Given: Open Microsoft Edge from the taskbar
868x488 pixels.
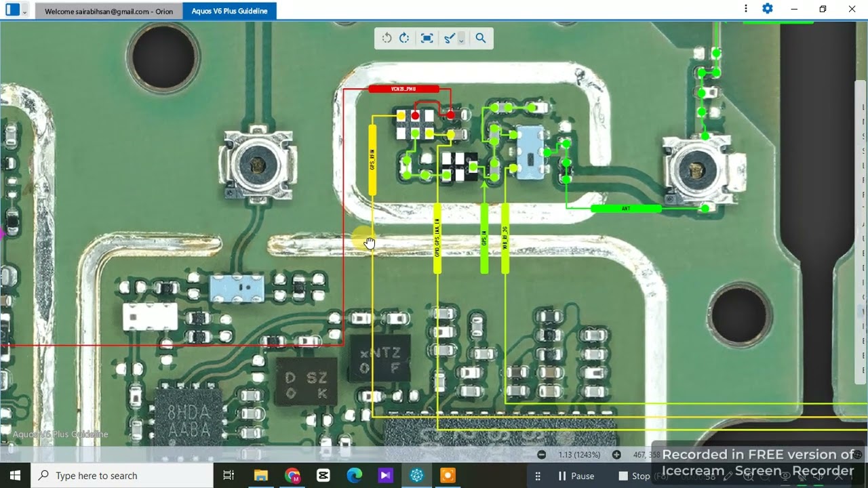Looking at the screenshot, I should click(355, 475).
